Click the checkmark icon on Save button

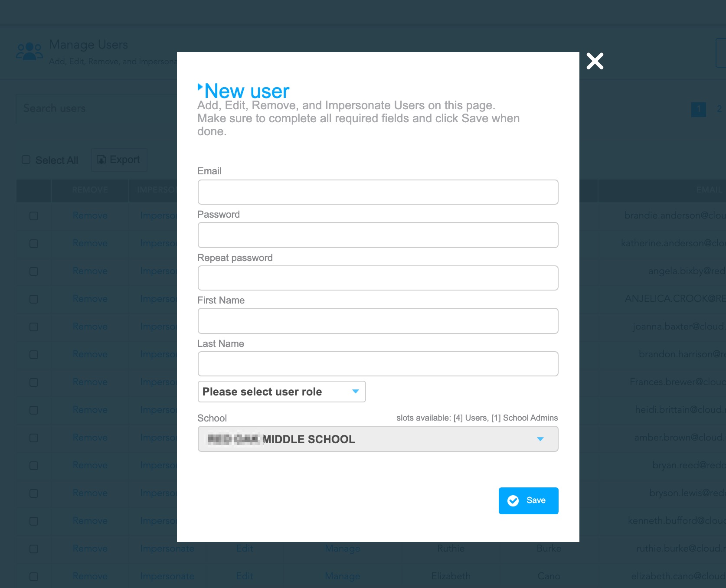pos(513,501)
